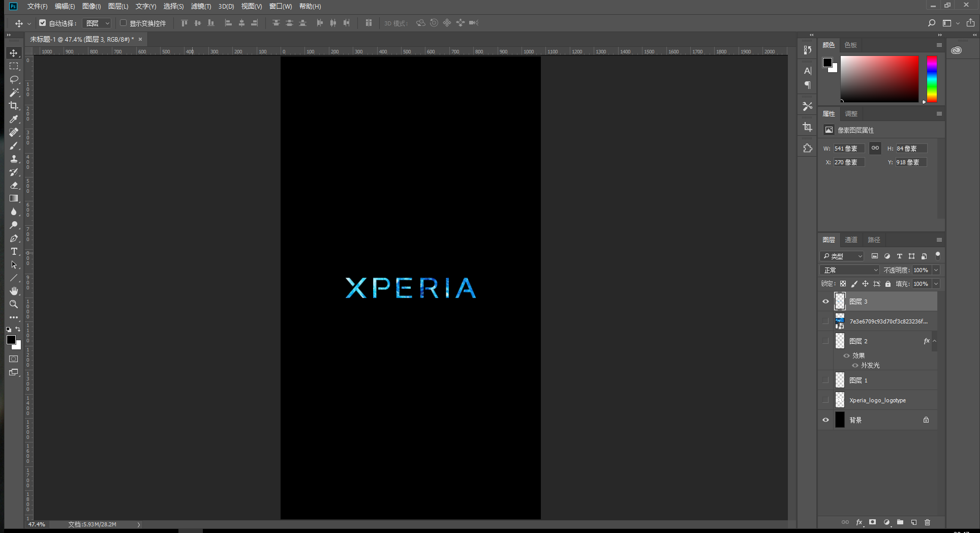This screenshot has width=980, height=533.
Task: Lock transparent pixels button
Action: (x=843, y=284)
